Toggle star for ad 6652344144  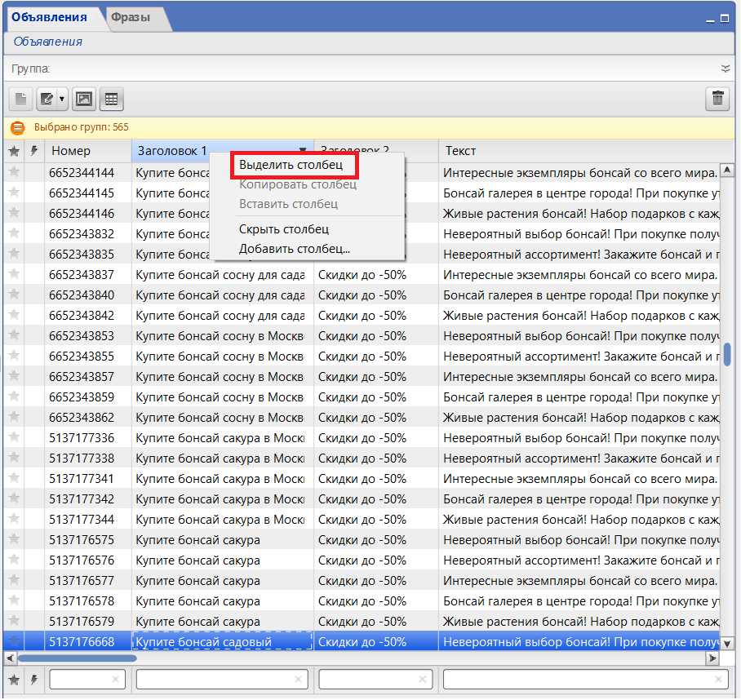[14, 172]
